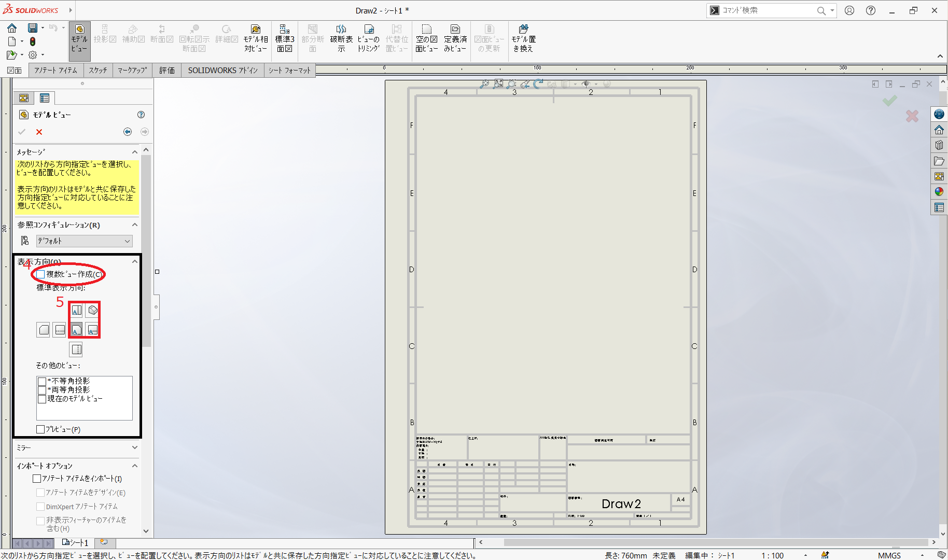This screenshot has height=560, width=948.
Task: Switch to the スケッチ tab
Action: click(97, 70)
